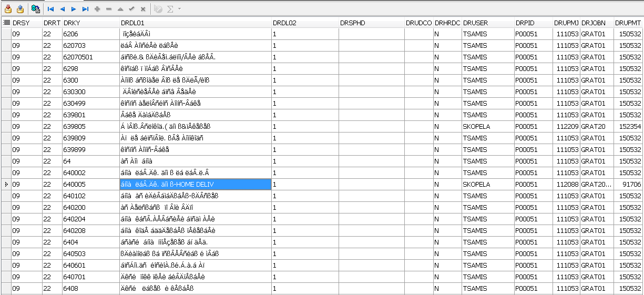Image resolution: width=644 pixels, height=295 pixels.
Task: Select DRKY cell 64
Action: pos(90,161)
